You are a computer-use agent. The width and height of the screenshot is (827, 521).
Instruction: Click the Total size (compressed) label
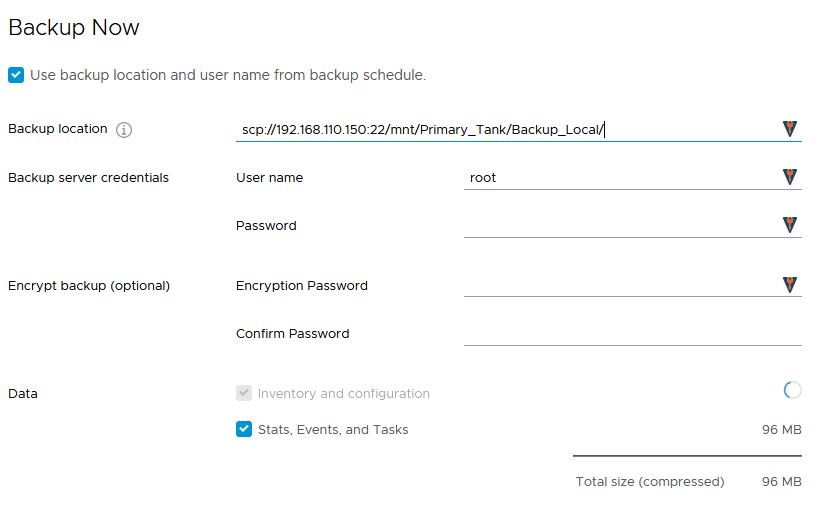(650, 482)
